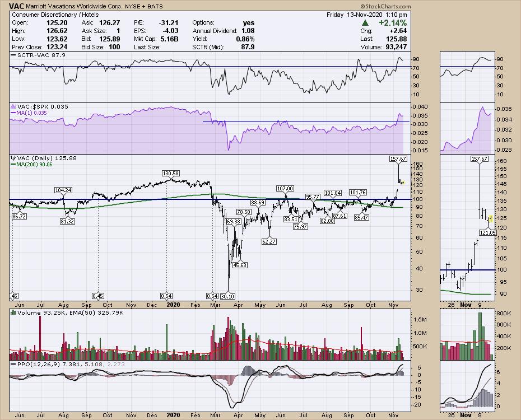Click the 104.24 price annotation
This screenshot has height=420, width=521.
63,190
